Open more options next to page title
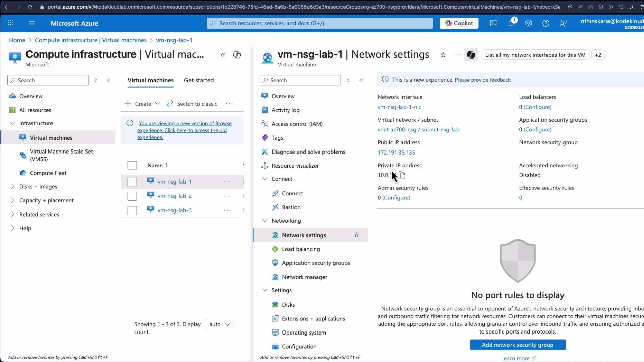This screenshot has width=644, height=362. tap(457, 55)
